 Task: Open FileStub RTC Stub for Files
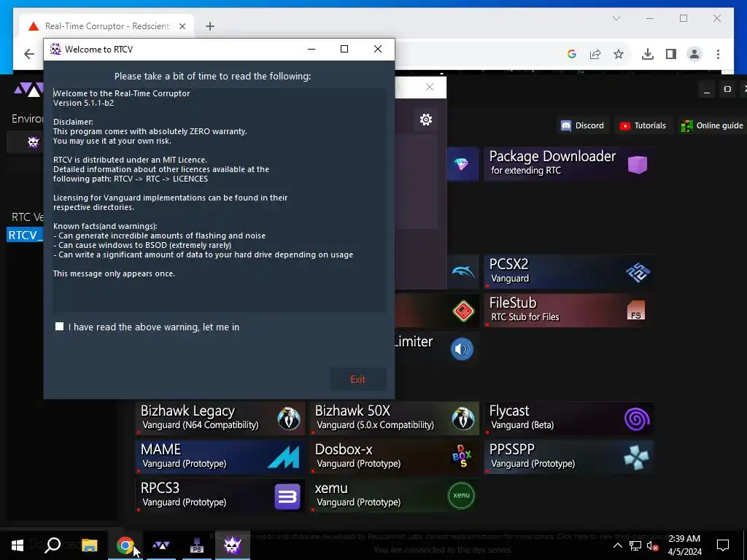point(568,311)
